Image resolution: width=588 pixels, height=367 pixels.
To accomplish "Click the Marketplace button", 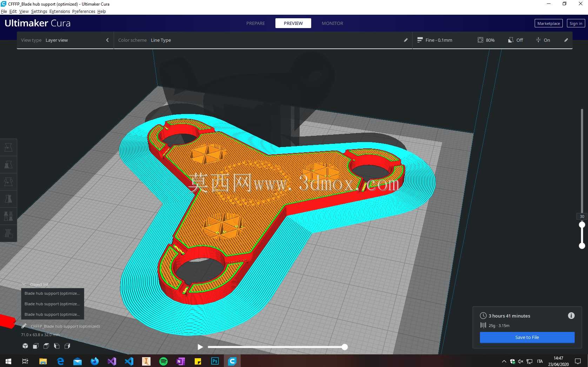I will [x=548, y=23].
